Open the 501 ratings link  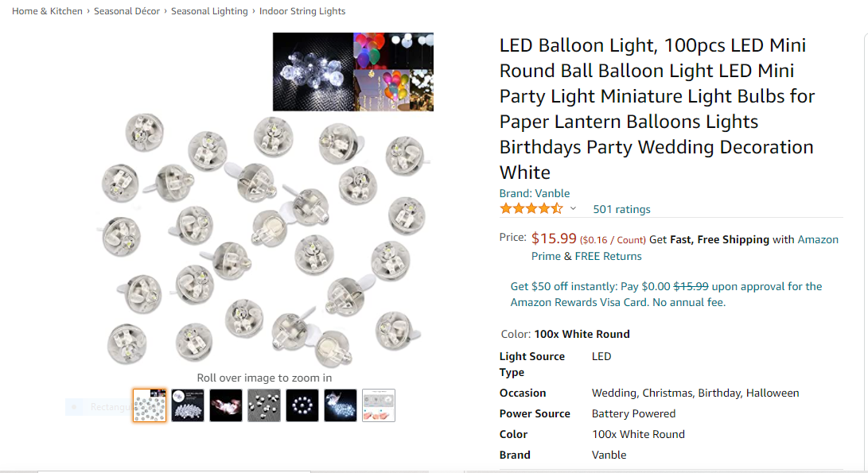pyautogui.click(x=621, y=209)
